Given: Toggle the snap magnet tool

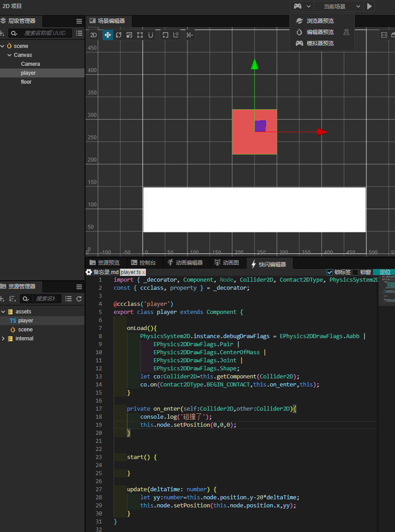Looking at the screenshot, I should pos(151,35).
